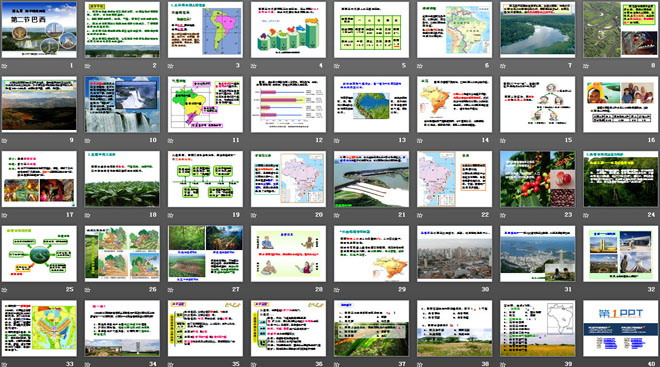The height and width of the screenshot is (367, 660).
Task: Open the Amazon river aerial photo slide 7
Action: click(x=538, y=30)
